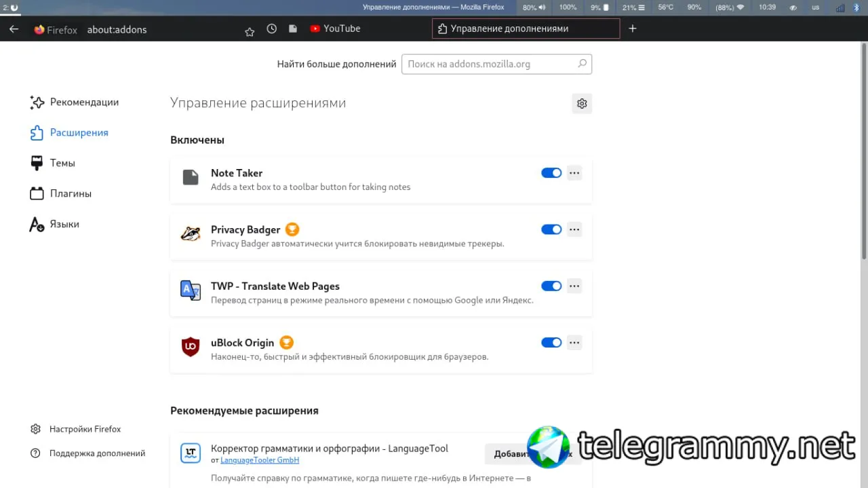Open the Note Taker toolbar icon
The height and width of the screenshot is (488, 868).
coord(293,29)
